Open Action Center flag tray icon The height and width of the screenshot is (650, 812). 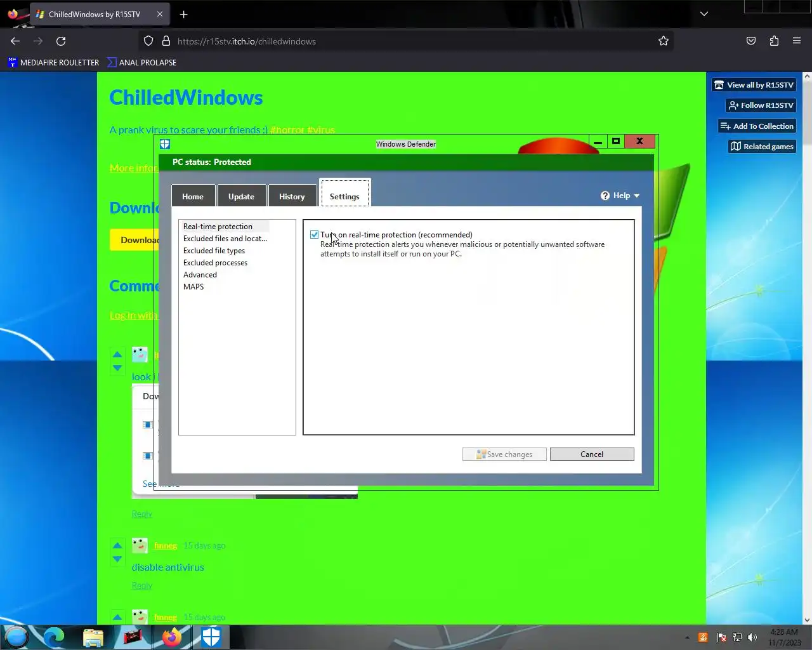coord(721,637)
